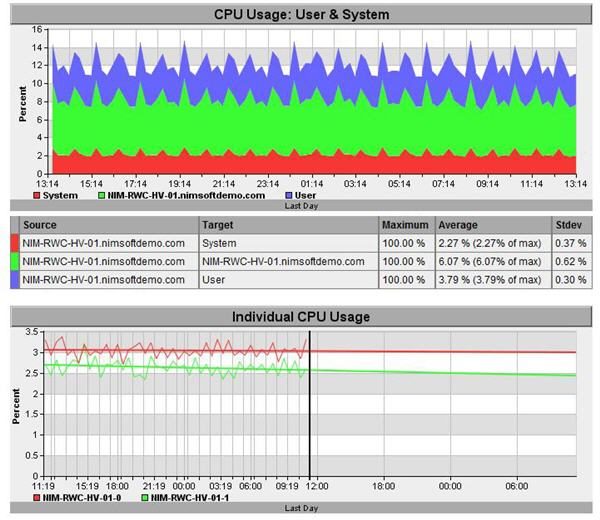Select the 'Individual CPU Usage' title bar
Screen dimensions: 600x520
click(x=301, y=317)
